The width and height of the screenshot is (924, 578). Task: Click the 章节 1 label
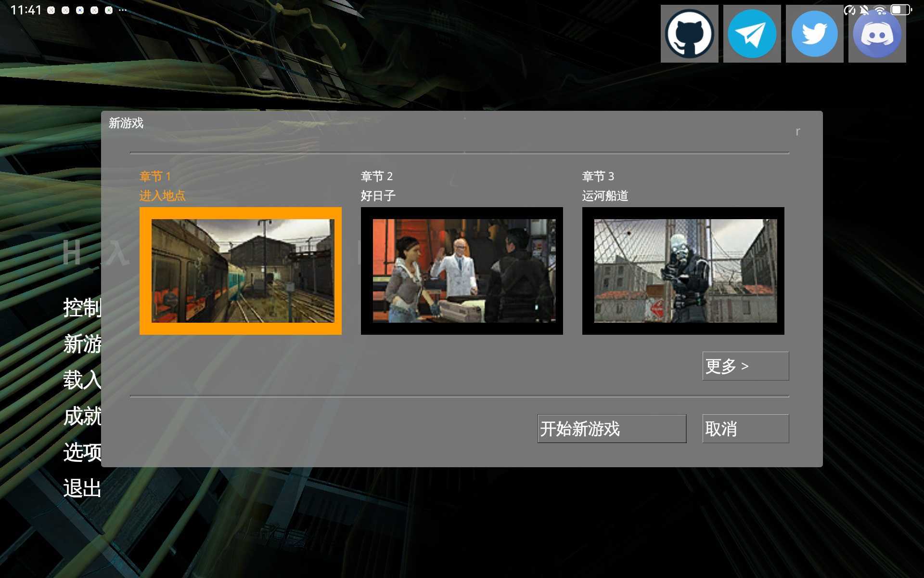click(x=155, y=176)
